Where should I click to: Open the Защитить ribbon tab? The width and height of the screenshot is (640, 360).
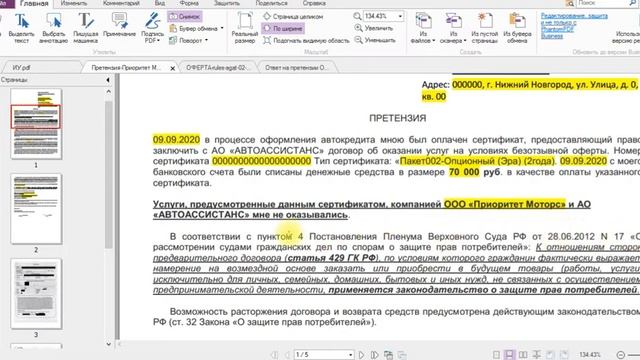(x=227, y=3)
